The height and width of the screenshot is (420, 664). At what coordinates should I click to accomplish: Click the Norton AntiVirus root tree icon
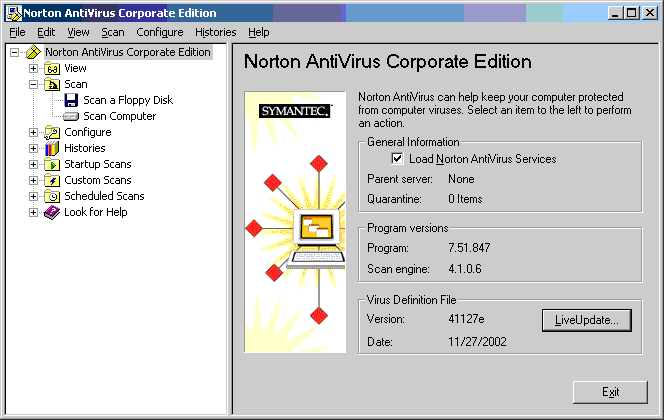coord(33,52)
